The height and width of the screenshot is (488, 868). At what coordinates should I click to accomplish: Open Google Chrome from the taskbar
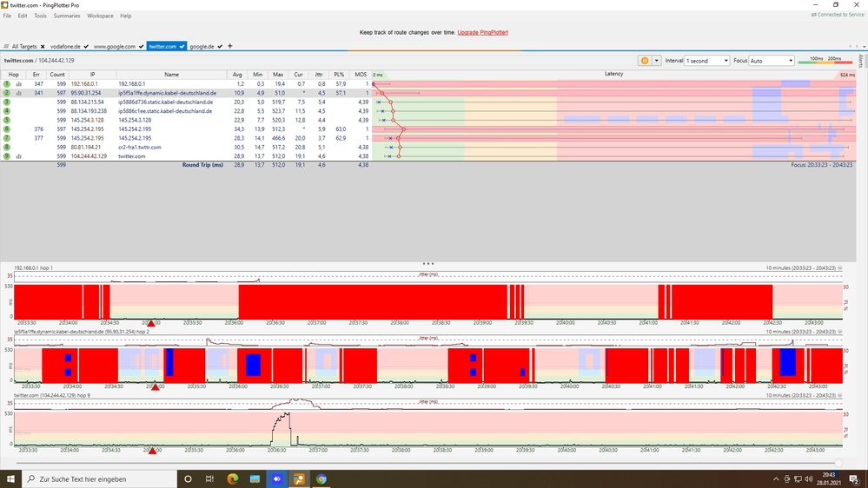(x=321, y=479)
